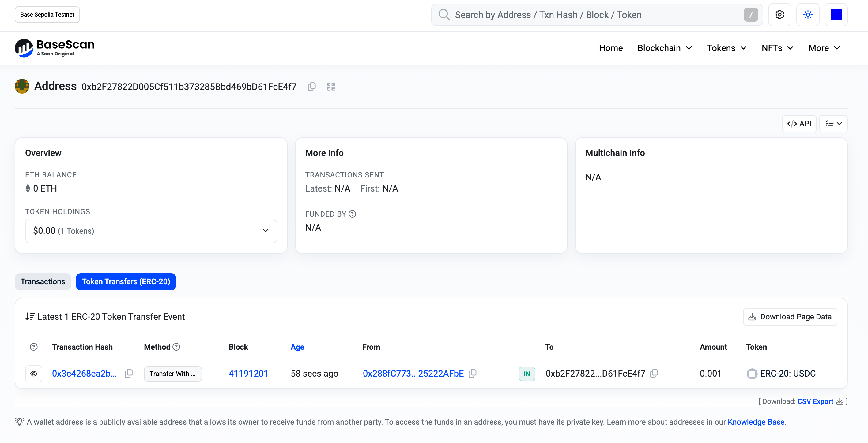This screenshot has width=868, height=443.
Task: Click the blue square profile icon
Action: (836, 15)
